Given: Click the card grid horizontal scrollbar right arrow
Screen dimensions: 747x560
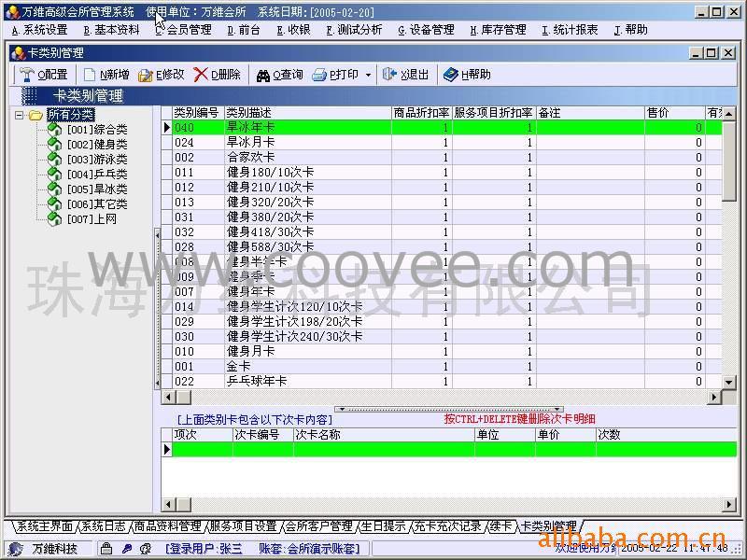Looking at the screenshot, I should coord(713,397).
